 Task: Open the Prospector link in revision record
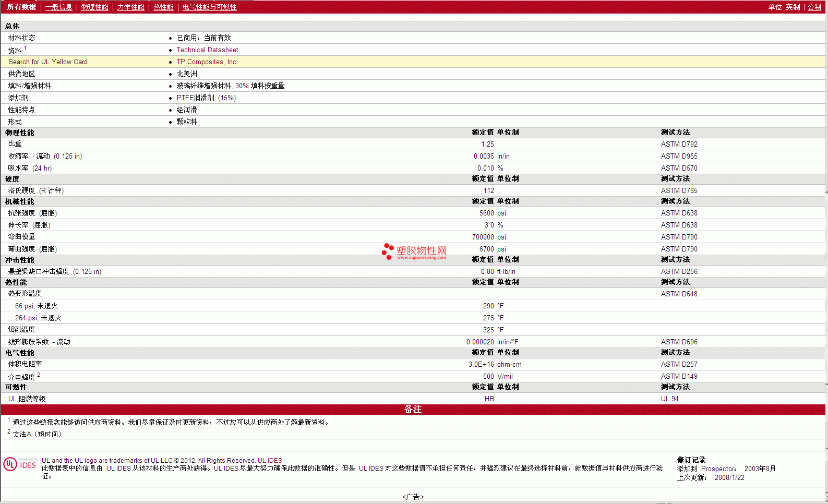point(718,469)
